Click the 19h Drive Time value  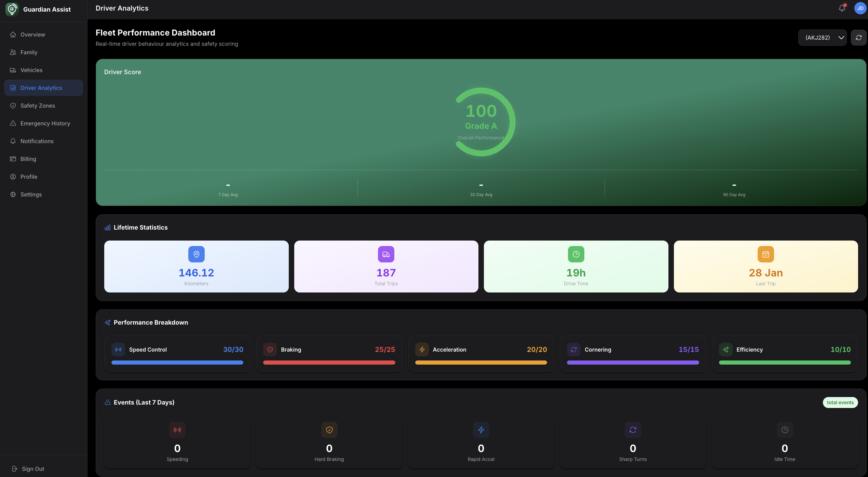(576, 273)
